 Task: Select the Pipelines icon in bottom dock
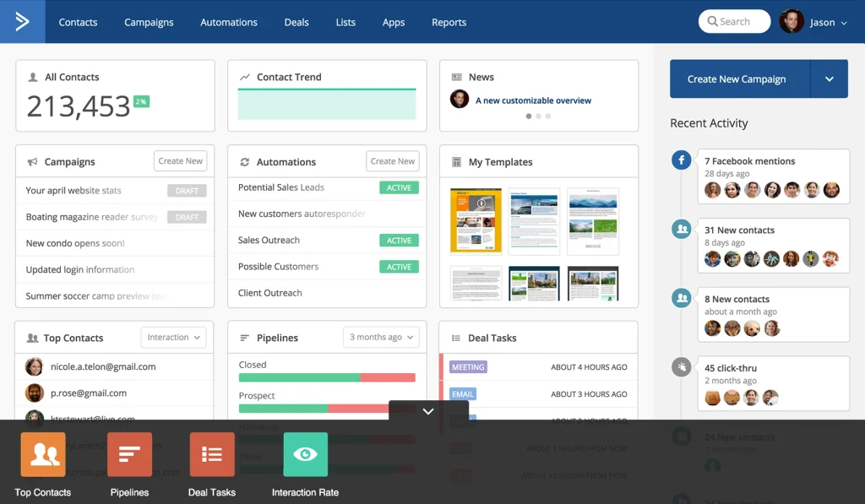(x=129, y=454)
